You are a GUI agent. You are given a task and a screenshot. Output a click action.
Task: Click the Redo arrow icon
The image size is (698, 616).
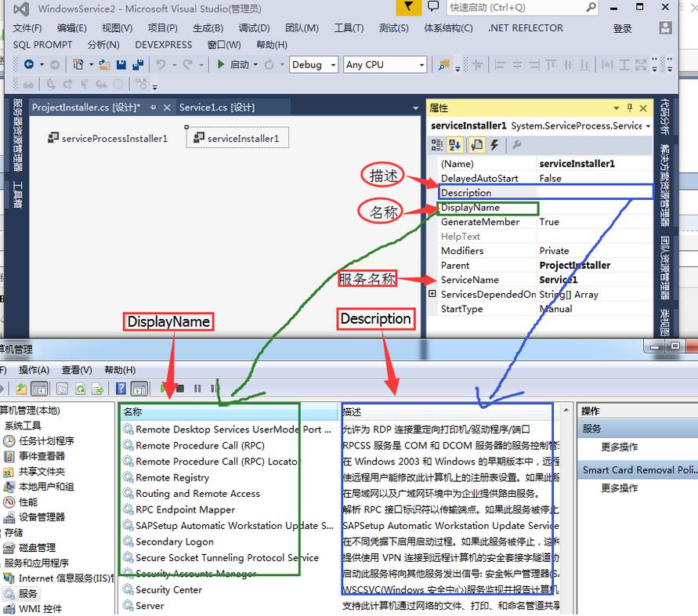(x=188, y=64)
